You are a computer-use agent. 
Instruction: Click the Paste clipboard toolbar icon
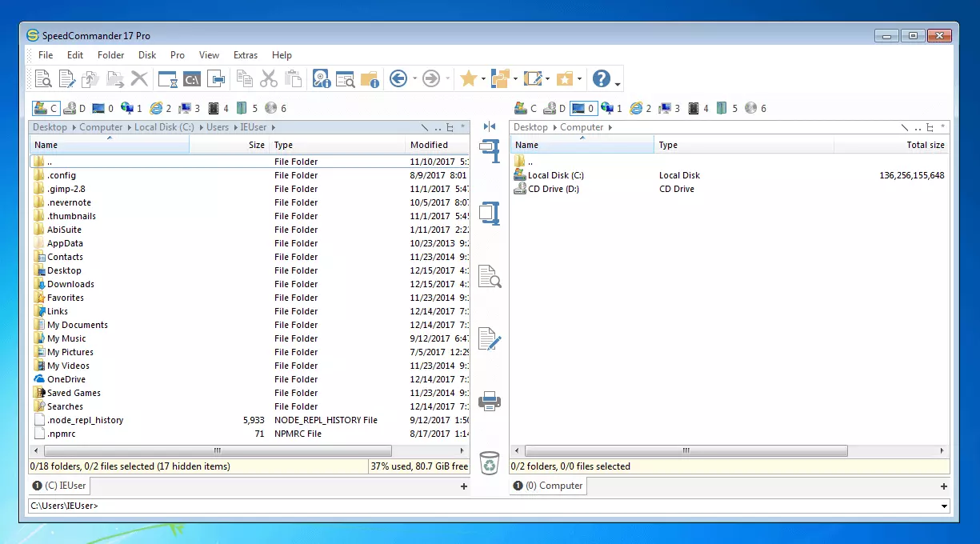(x=294, y=78)
